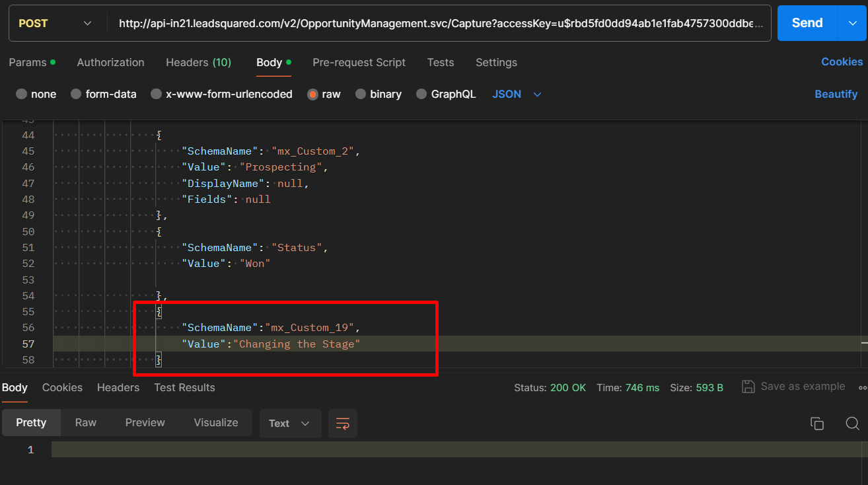The height and width of the screenshot is (485, 868).
Task: Copy the response using the copy icon
Action: point(817,424)
